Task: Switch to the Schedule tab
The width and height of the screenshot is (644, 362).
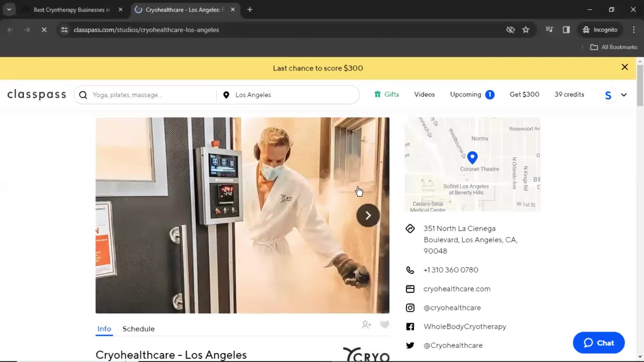Action: point(139,329)
